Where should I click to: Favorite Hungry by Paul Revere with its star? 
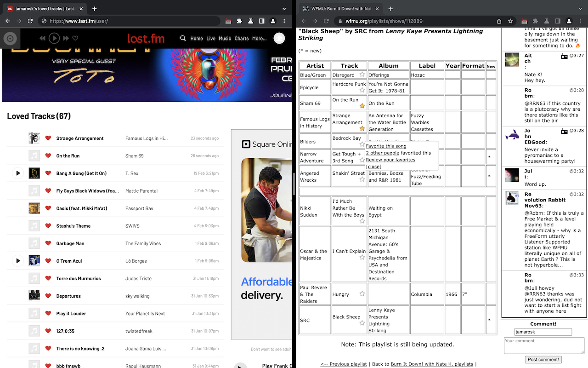click(x=362, y=293)
